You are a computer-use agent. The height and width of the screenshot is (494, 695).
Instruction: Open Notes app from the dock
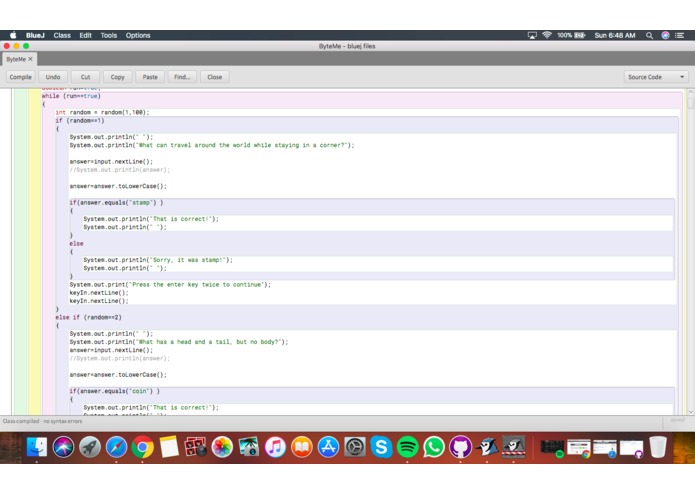(x=169, y=447)
